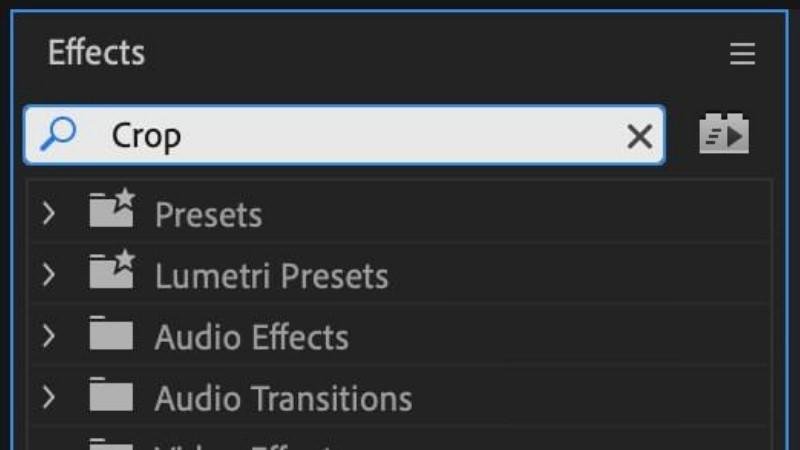This screenshot has height=450, width=800.
Task: Click the partially visible Video Effects folder icon
Action: (x=111, y=444)
